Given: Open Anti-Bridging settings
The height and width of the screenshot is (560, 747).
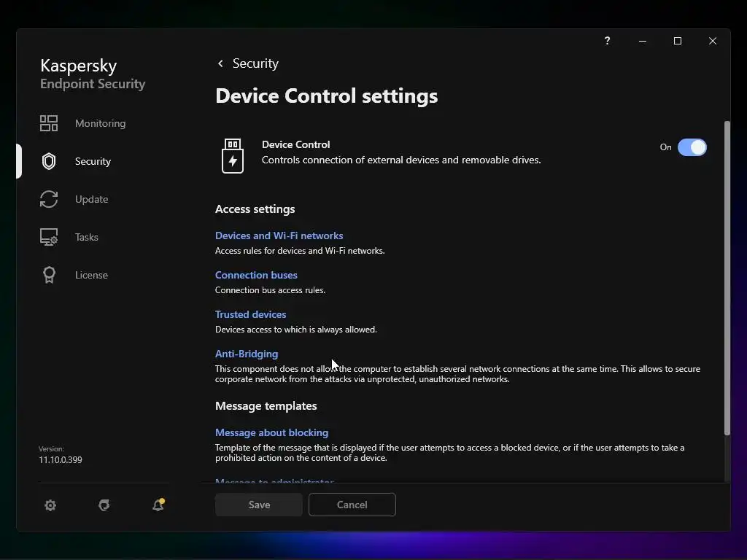Looking at the screenshot, I should click(247, 354).
